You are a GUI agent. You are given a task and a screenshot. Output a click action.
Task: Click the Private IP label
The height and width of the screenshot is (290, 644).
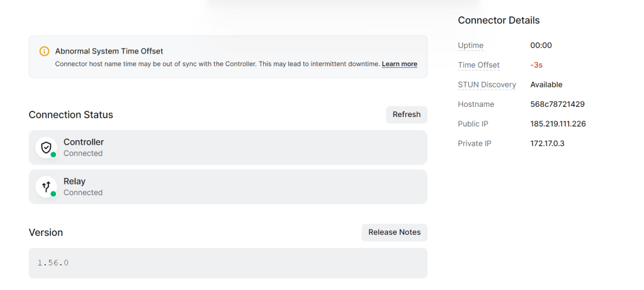pos(475,143)
